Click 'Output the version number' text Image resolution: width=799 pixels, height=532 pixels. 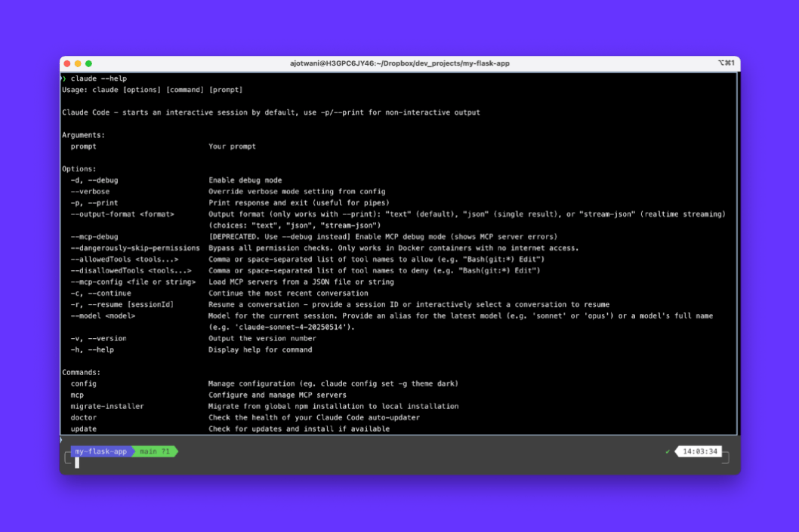tap(262, 339)
